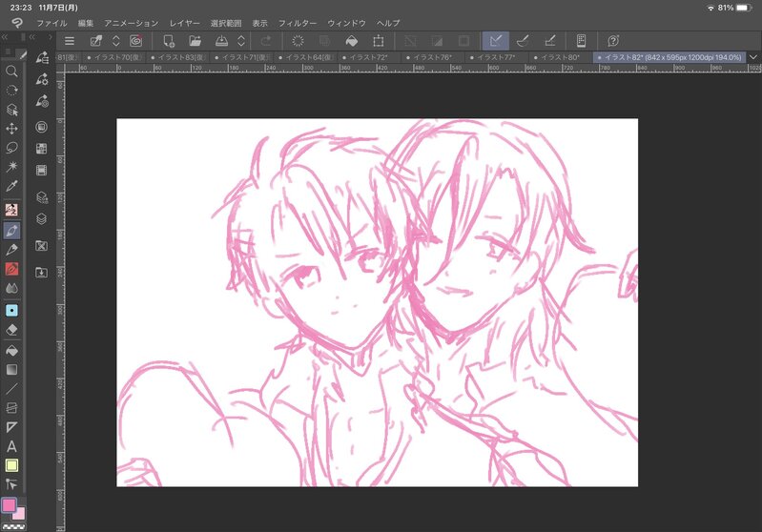Choose the Ruler tool
Image resolution: width=762 pixels, height=532 pixels.
pyautogui.click(x=11, y=427)
